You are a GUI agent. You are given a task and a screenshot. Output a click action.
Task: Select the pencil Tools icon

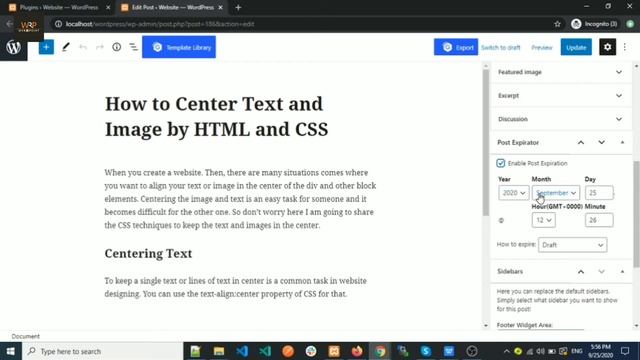pos(66,47)
